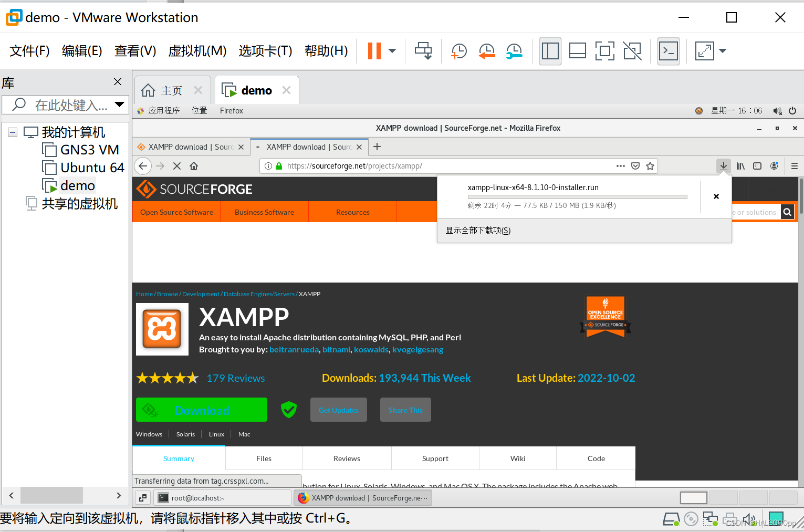The width and height of the screenshot is (804, 532).
Task: Go back with Firefox back arrow
Action: 143,166
